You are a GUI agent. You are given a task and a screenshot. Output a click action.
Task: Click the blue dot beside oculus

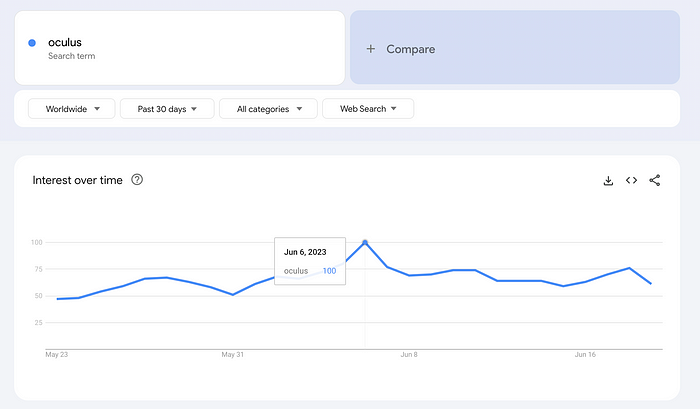tap(32, 43)
